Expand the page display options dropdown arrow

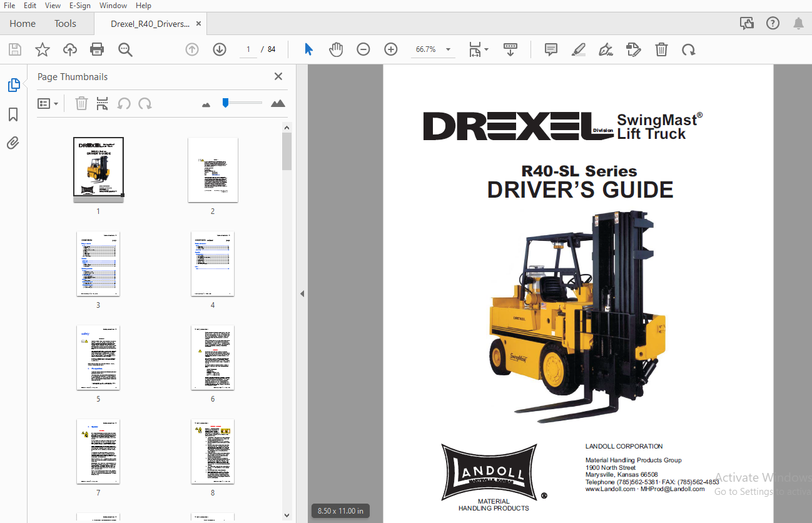[x=486, y=49]
